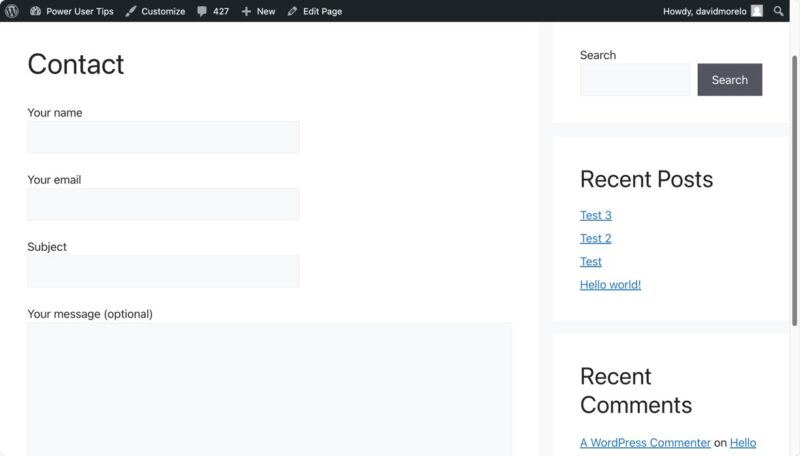This screenshot has height=456, width=800.
Task: Focus the Your message text area
Action: tap(269, 389)
